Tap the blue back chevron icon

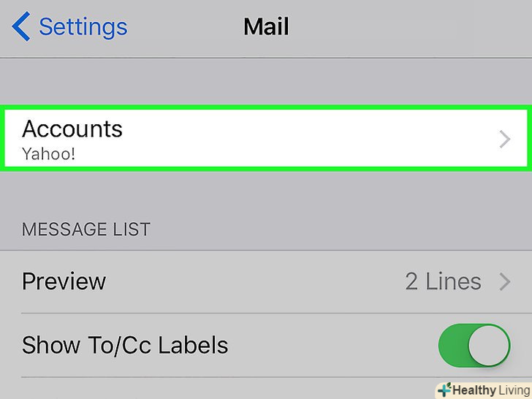point(20,28)
